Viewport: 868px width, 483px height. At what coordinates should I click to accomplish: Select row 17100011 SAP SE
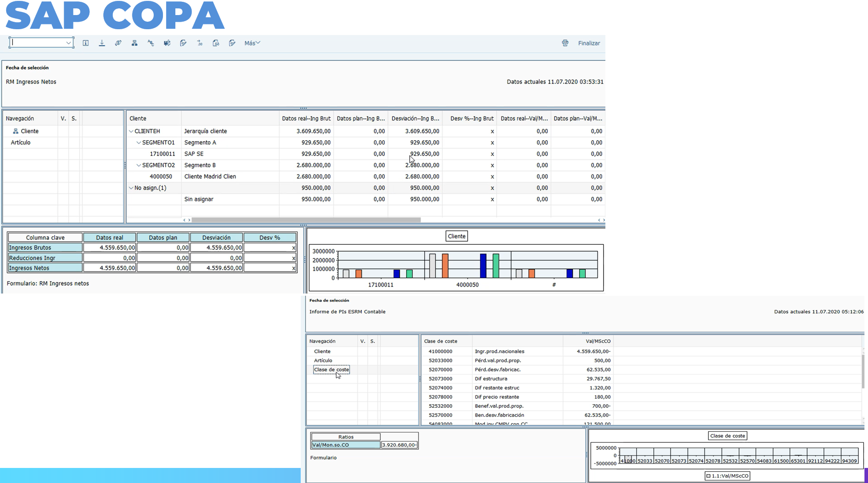[x=365, y=154]
